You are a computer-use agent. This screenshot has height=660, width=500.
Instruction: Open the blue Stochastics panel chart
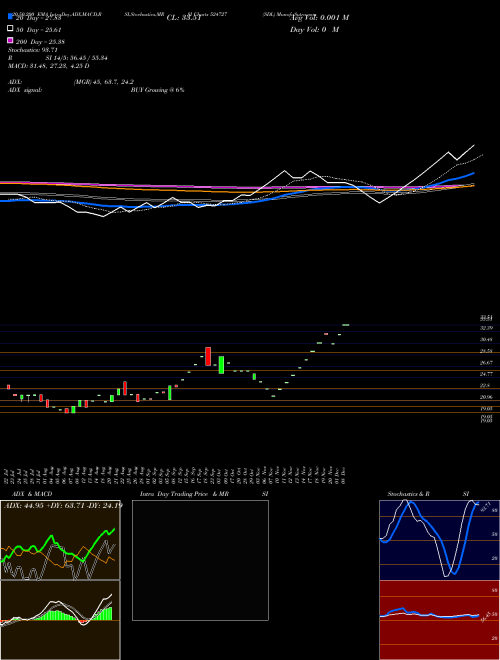pos(439,540)
